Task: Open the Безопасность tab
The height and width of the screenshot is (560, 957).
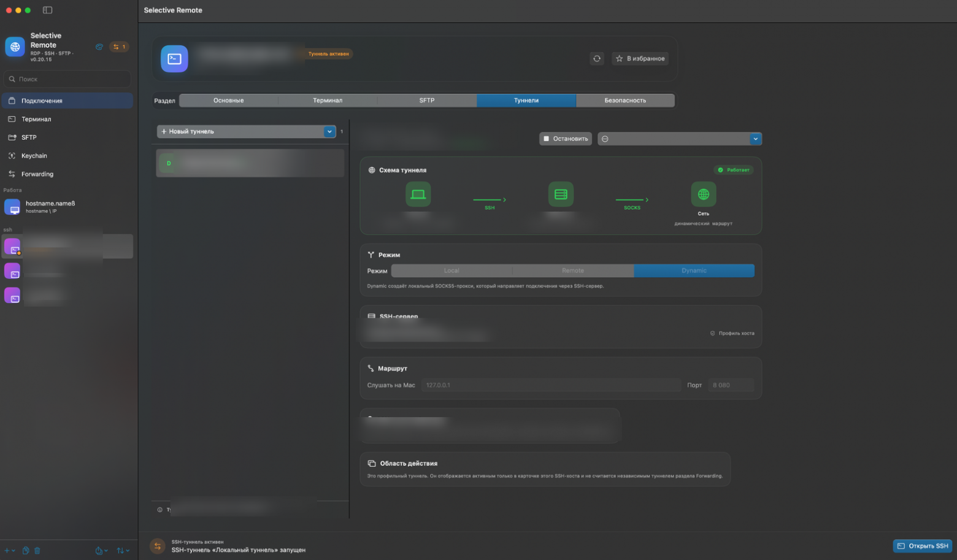Action: pyautogui.click(x=625, y=100)
